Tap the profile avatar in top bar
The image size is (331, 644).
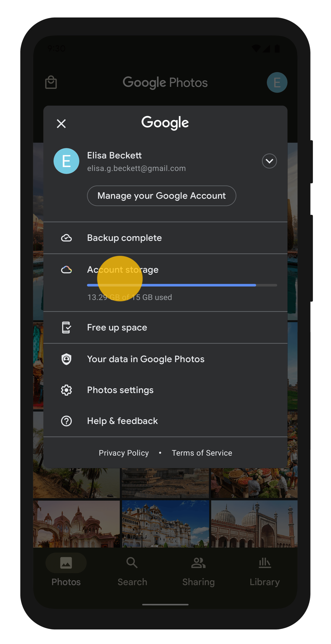coord(277,82)
